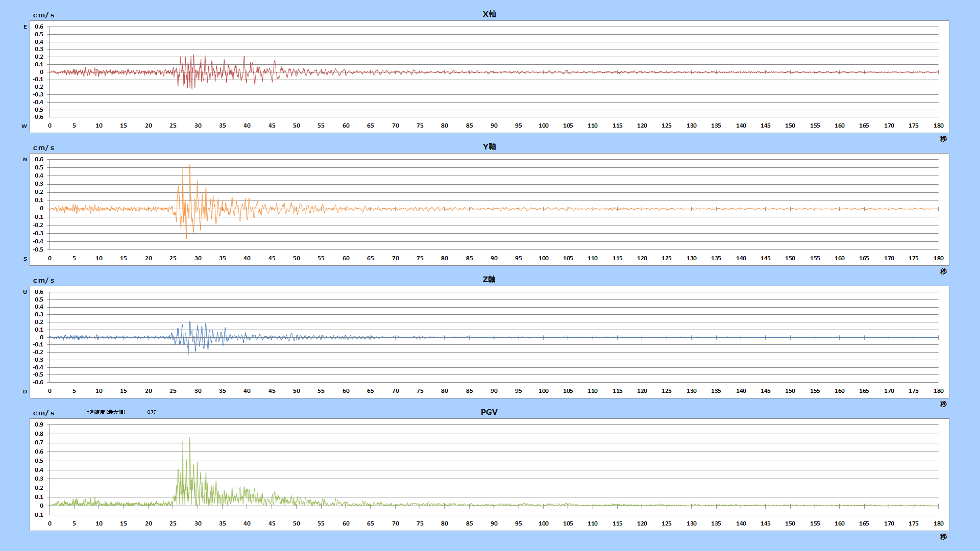Click the 180 tick on PGV time axis

coord(939,523)
